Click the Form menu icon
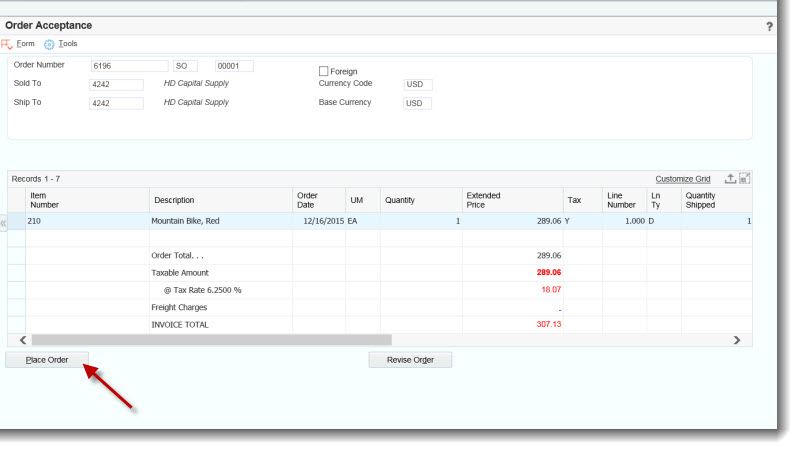The height and width of the screenshot is (452, 800). click(x=7, y=44)
